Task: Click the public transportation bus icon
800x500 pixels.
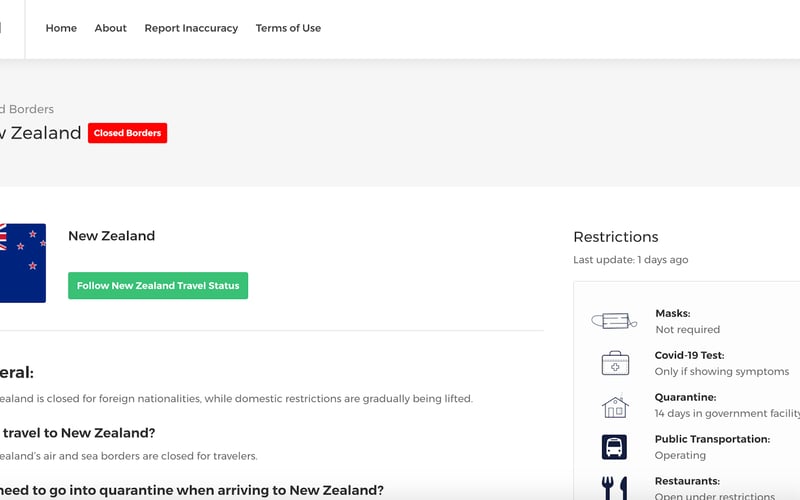Action: [614, 447]
